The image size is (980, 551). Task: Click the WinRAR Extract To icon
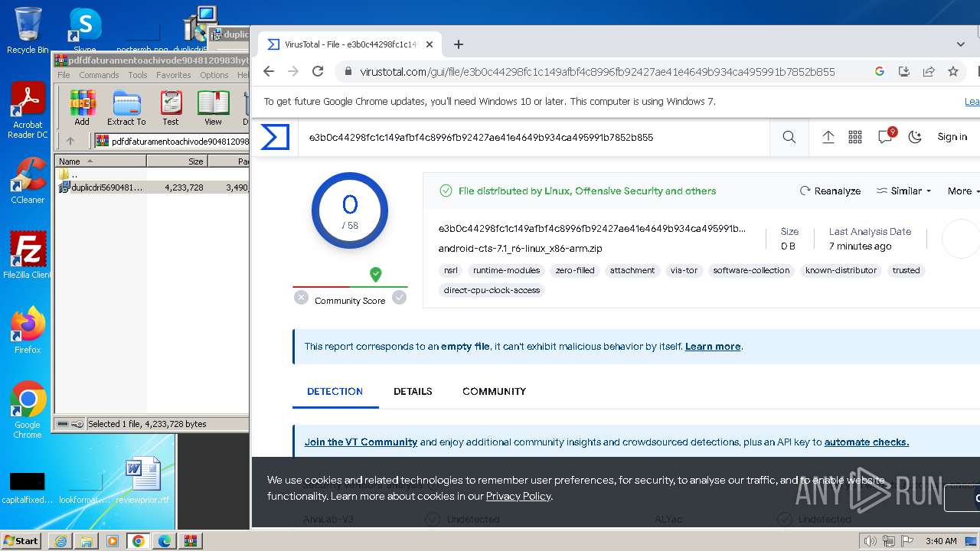126,107
